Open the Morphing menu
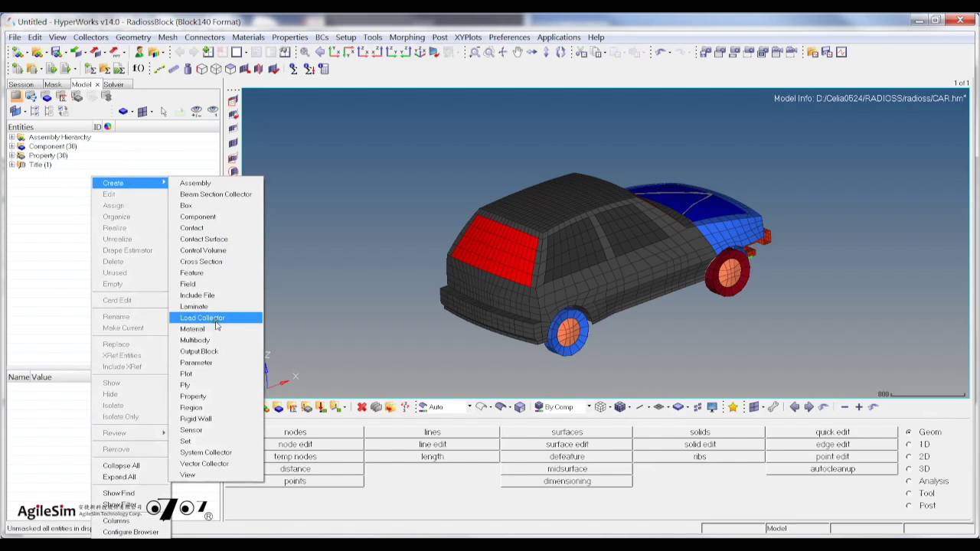This screenshot has width=980, height=551. pyautogui.click(x=407, y=37)
